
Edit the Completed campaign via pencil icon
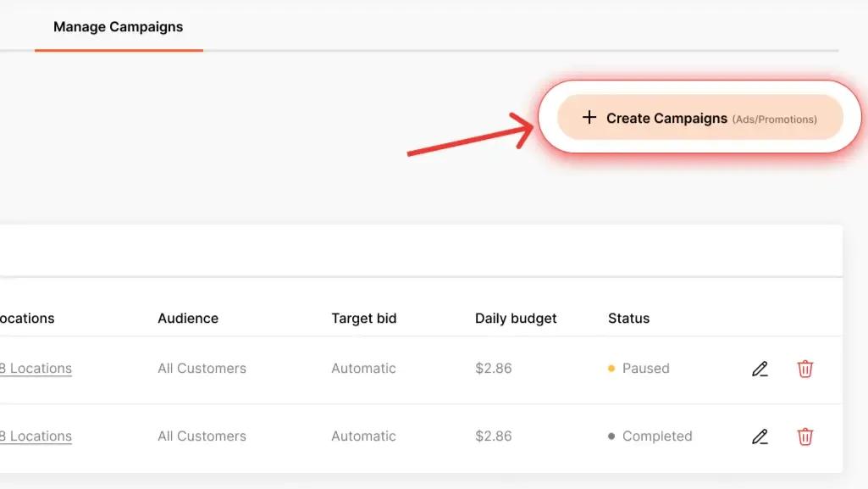pyautogui.click(x=760, y=436)
